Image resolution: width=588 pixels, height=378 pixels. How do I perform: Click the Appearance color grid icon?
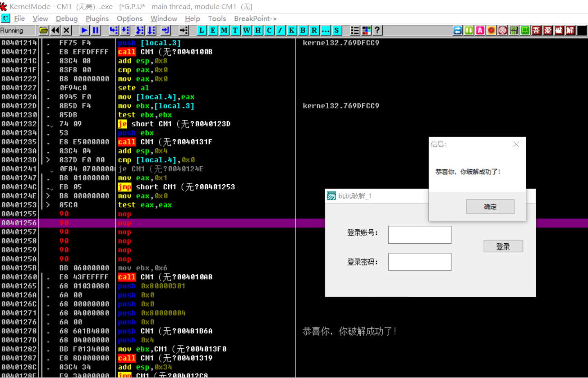point(367,30)
